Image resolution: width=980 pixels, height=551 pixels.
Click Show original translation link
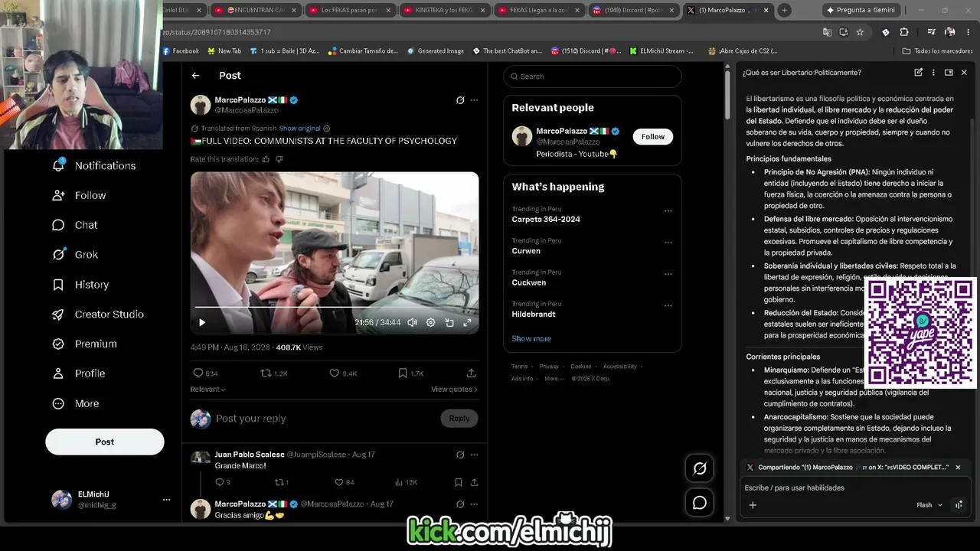[299, 129]
